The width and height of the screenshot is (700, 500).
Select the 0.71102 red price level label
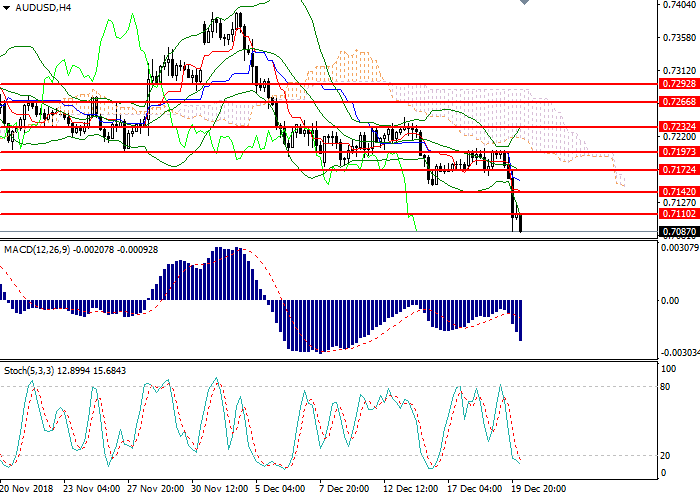tap(678, 213)
